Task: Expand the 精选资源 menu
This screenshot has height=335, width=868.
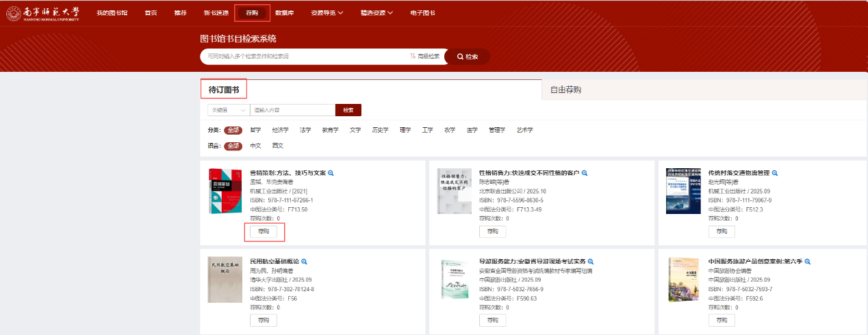Action: point(376,13)
